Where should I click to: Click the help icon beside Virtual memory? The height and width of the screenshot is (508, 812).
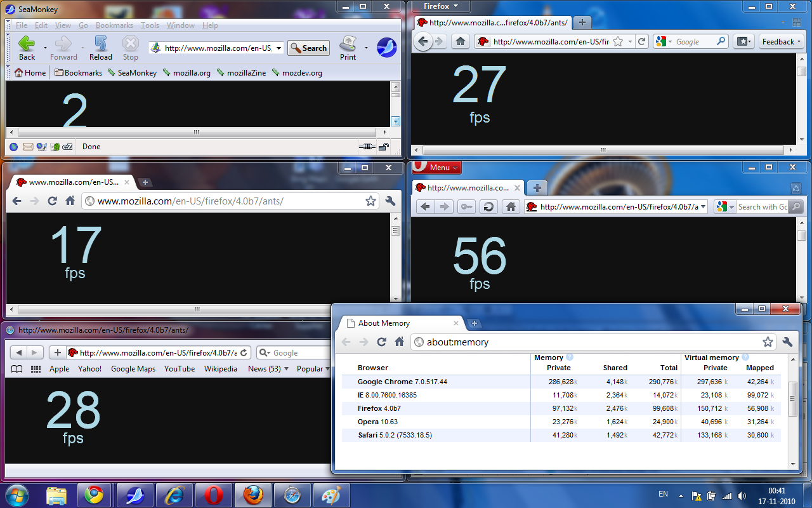click(x=745, y=358)
